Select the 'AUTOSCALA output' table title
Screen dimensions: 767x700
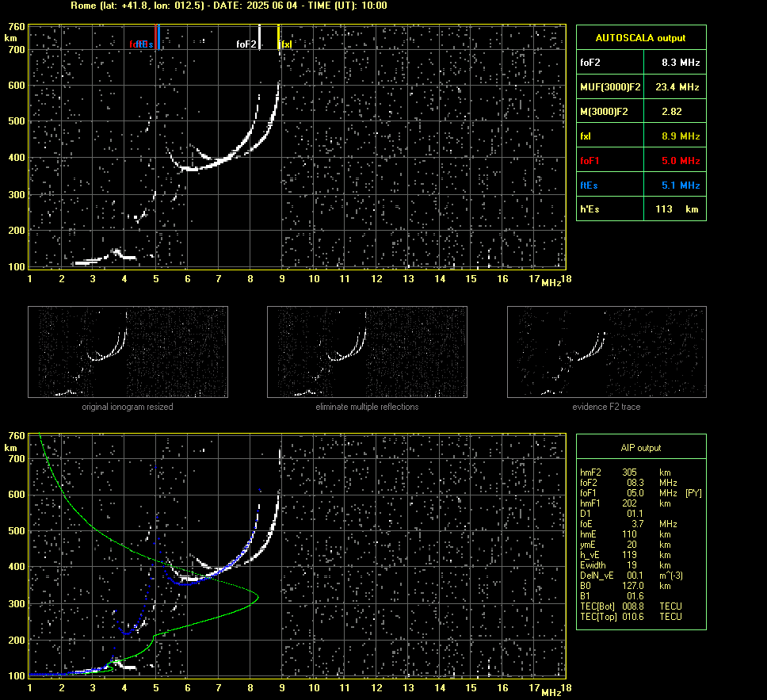(640, 38)
